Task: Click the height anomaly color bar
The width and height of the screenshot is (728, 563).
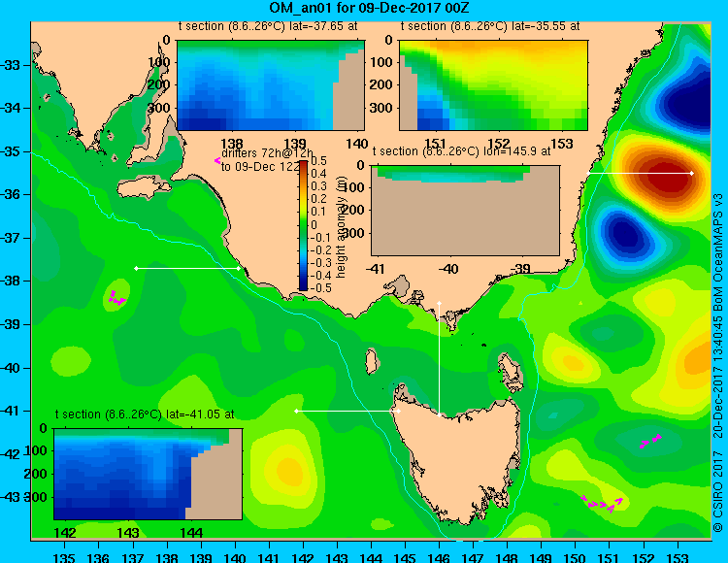Action: pyautogui.click(x=303, y=225)
